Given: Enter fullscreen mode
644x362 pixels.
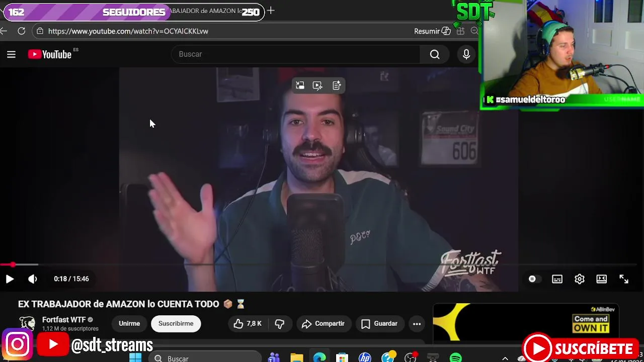Looking at the screenshot, I should 624,279.
